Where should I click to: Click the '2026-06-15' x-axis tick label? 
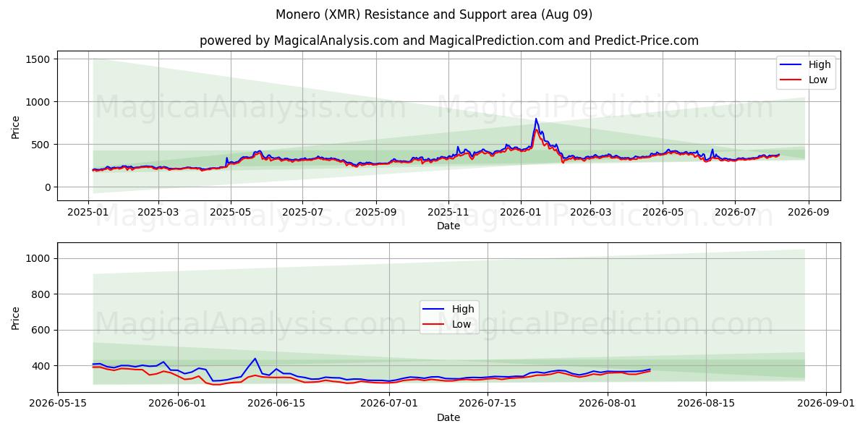pyautogui.click(x=276, y=404)
